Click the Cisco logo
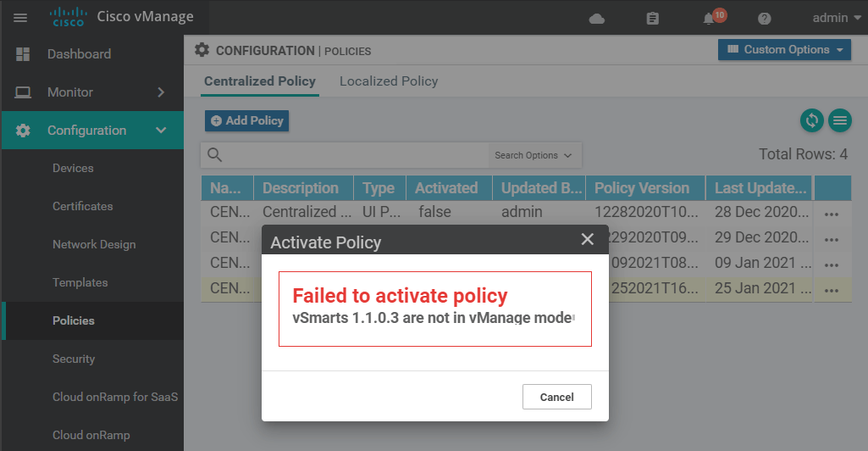Viewport: 868px width, 451px height. coord(68,17)
